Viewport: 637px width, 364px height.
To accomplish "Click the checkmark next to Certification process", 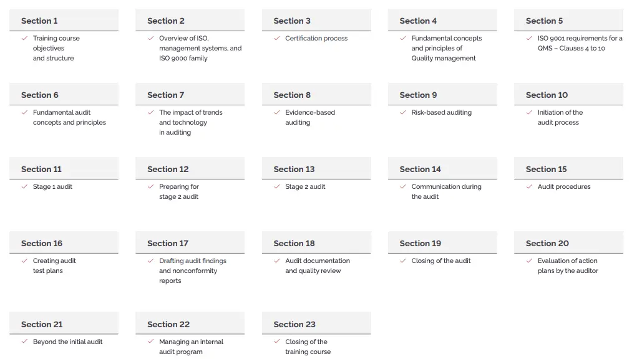I will coord(277,38).
